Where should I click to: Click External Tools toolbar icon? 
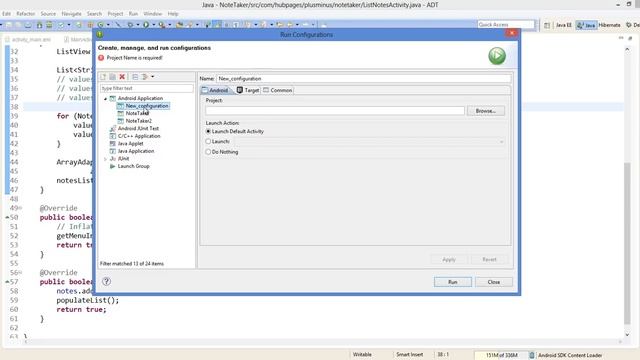click(x=162, y=25)
